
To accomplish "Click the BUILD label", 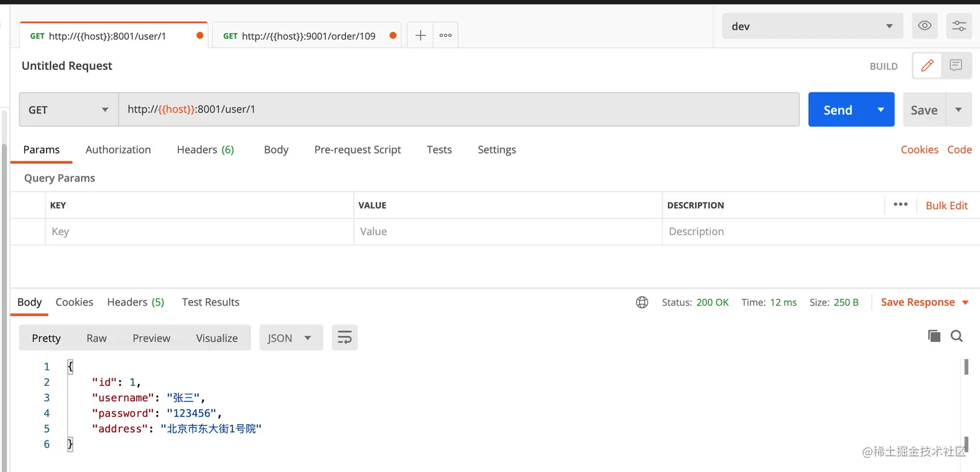I will point(883,66).
